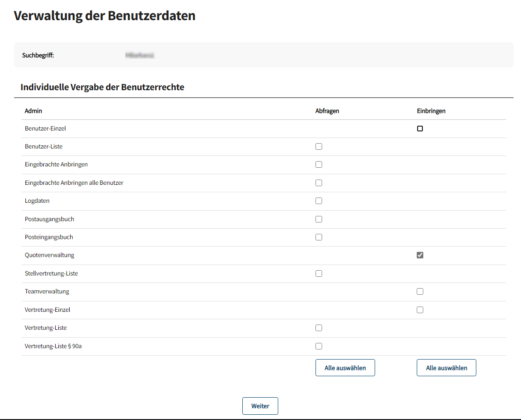The width and height of the screenshot is (521, 420).
Task: Click the Einbringen column header
Action: (x=431, y=111)
